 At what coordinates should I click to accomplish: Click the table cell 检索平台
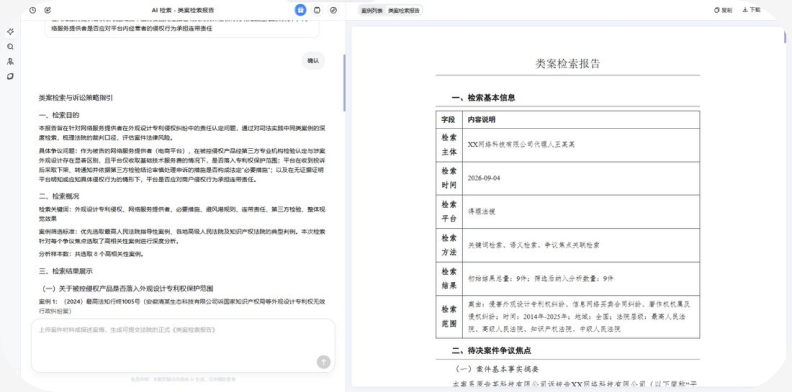click(449, 212)
